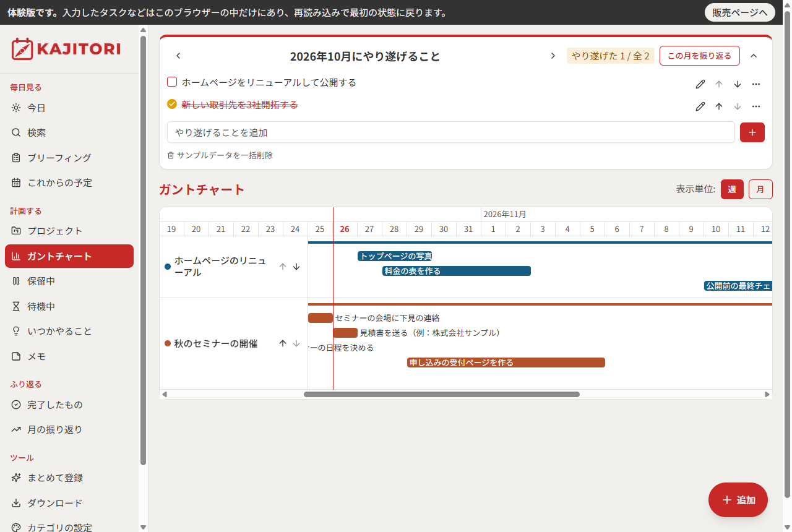Open ブリーフィング in the sidebar

[x=69, y=158]
